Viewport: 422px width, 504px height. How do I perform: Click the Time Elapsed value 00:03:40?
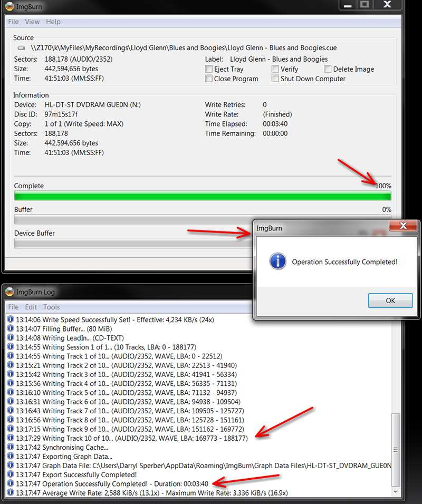click(275, 124)
